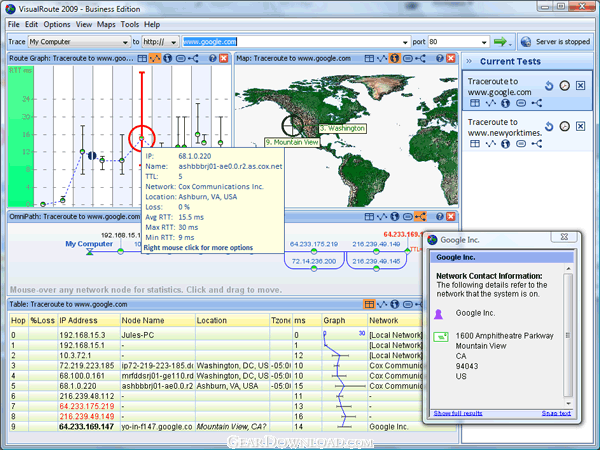Switch Map panel to OmniPath view
Screen dimensions: 600x450
coord(421,59)
